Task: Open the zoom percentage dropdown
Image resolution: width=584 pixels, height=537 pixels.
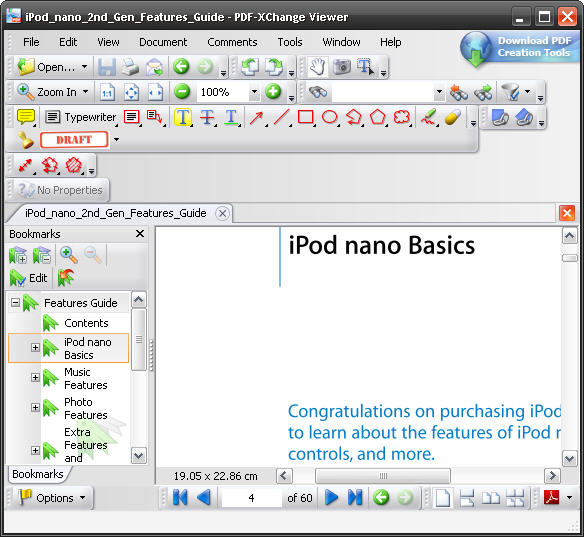Action: point(254,92)
